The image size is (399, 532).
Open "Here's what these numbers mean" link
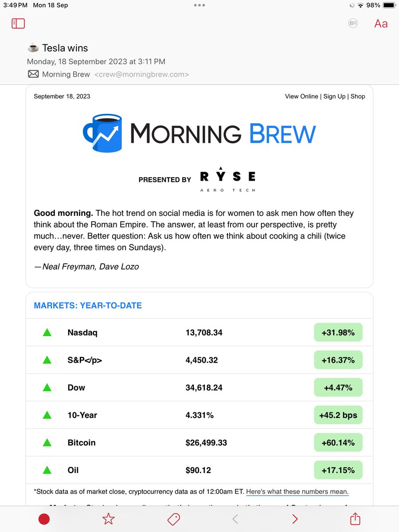click(297, 492)
